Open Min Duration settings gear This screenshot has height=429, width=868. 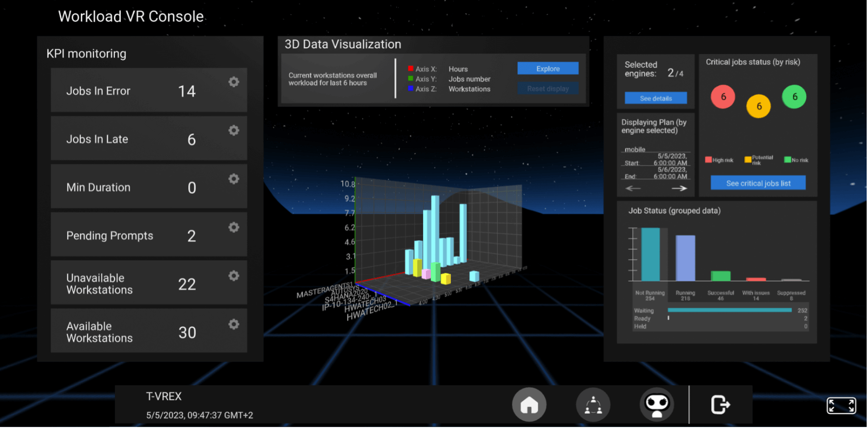(x=234, y=179)
